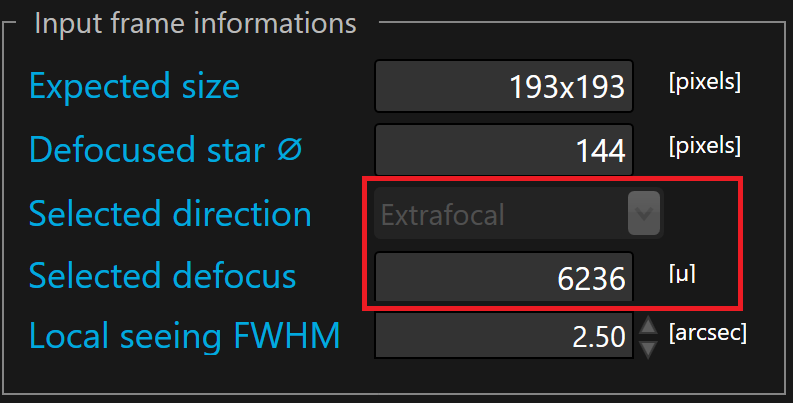Increase Local seeing FWHM with up arrow

(648, 326)
